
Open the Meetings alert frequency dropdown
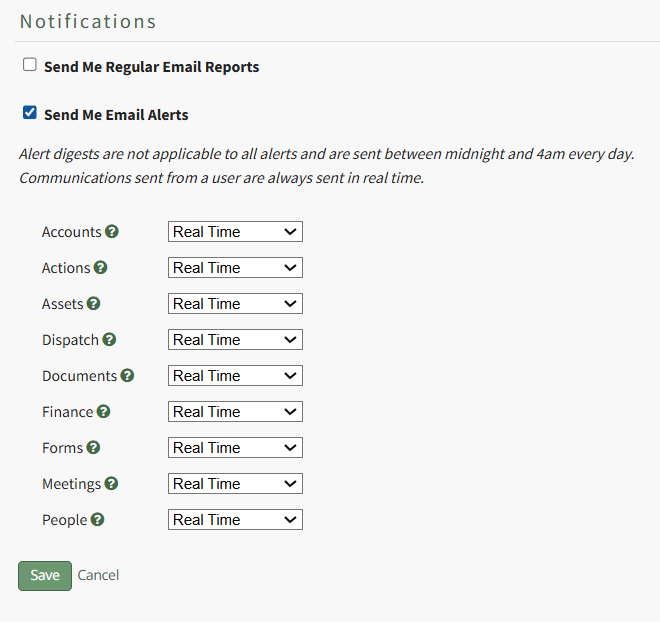[235, 484]
